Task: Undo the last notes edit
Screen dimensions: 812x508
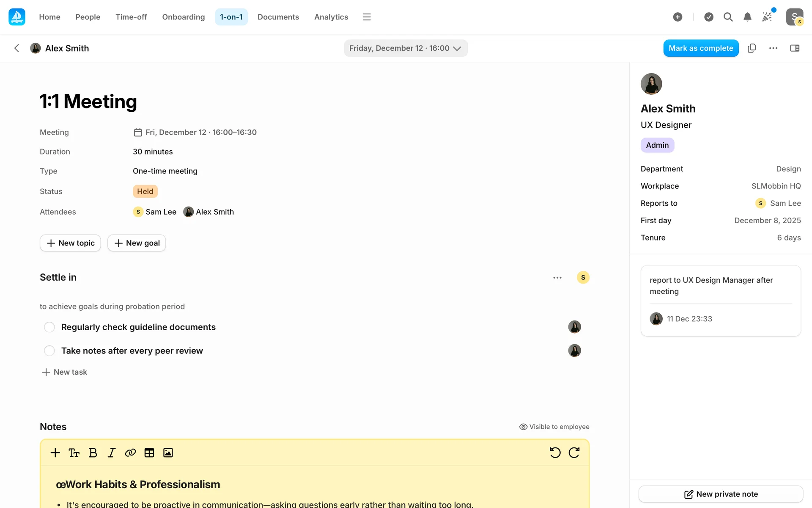Action: point(555,453)
